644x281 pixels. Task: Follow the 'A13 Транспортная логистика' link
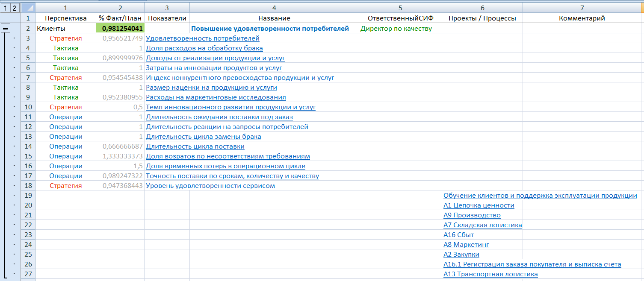(x=490, y=274)
